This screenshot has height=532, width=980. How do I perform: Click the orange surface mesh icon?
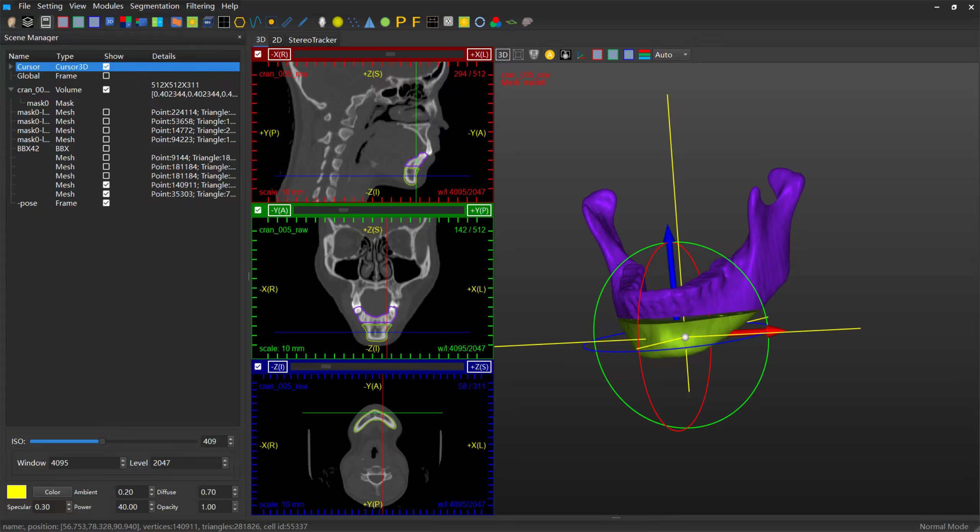(176, 22)
